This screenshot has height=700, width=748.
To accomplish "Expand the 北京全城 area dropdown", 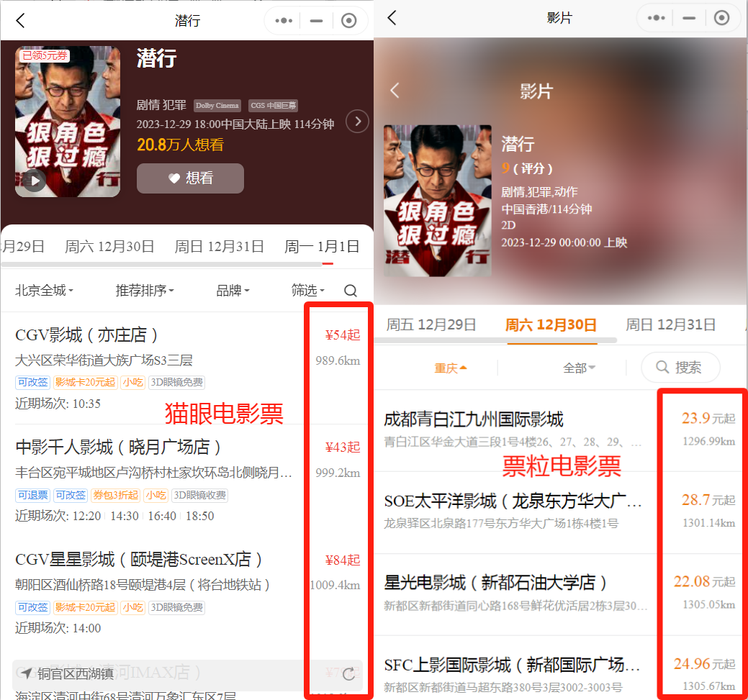I will point(45,291).
